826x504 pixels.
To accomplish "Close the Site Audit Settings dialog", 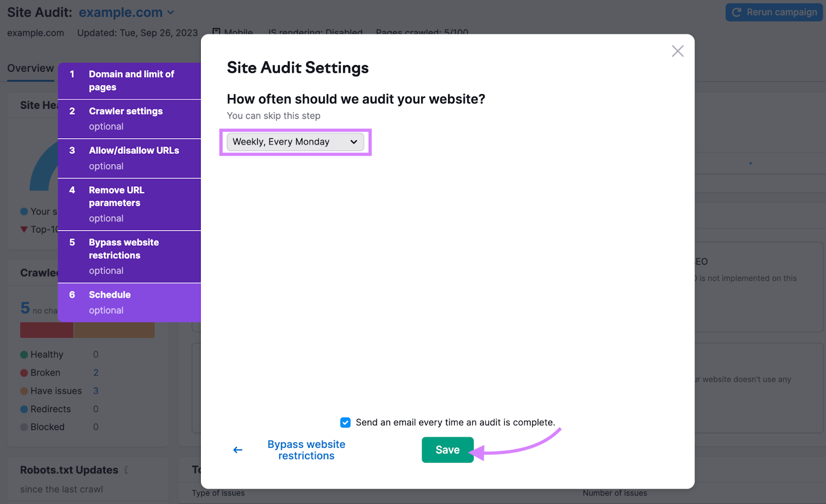I will (677, 51).
